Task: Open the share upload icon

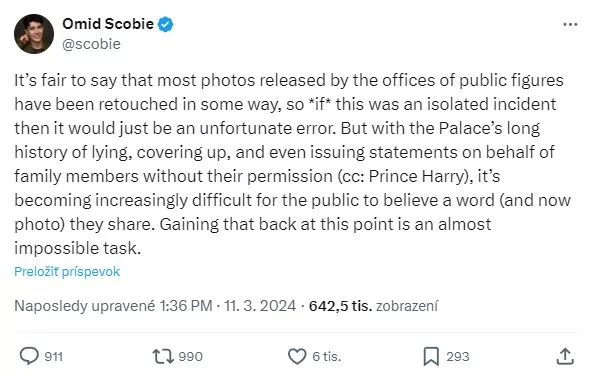Action: (565, 356)
